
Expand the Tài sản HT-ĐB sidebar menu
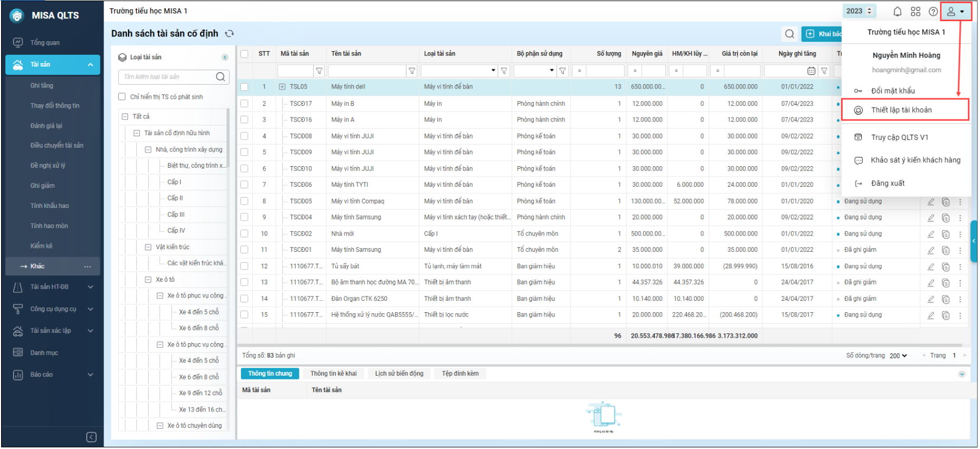tap(90, 287)
